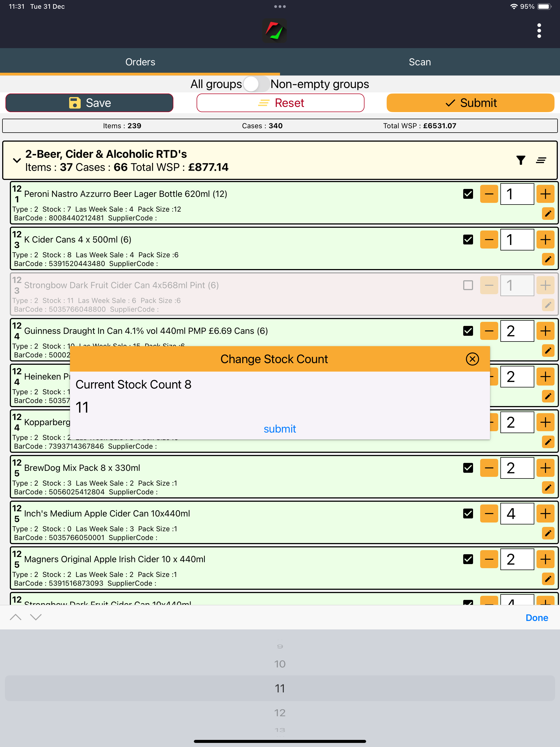This screenshot has height=747, width=560.
Task: Open the sort lines icon for Beer group
Action: coord(541,160)
